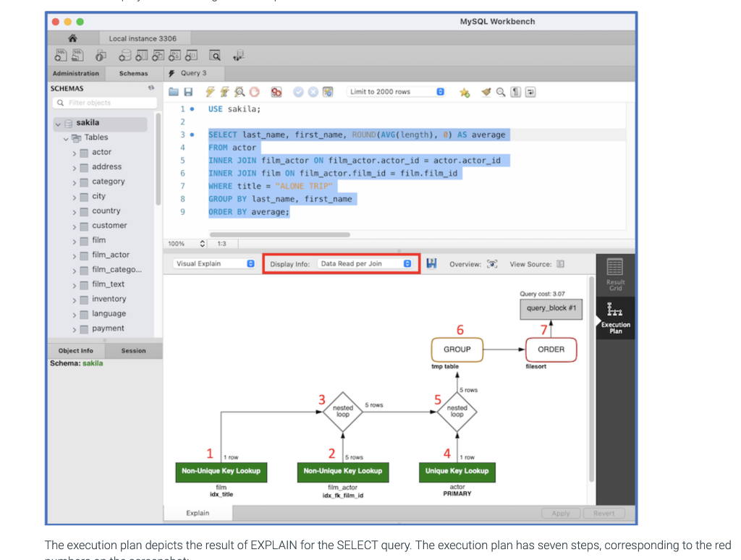Open the object inspector info icon
The height and width of the screenshot is (560, 741).
coord(100,55)
